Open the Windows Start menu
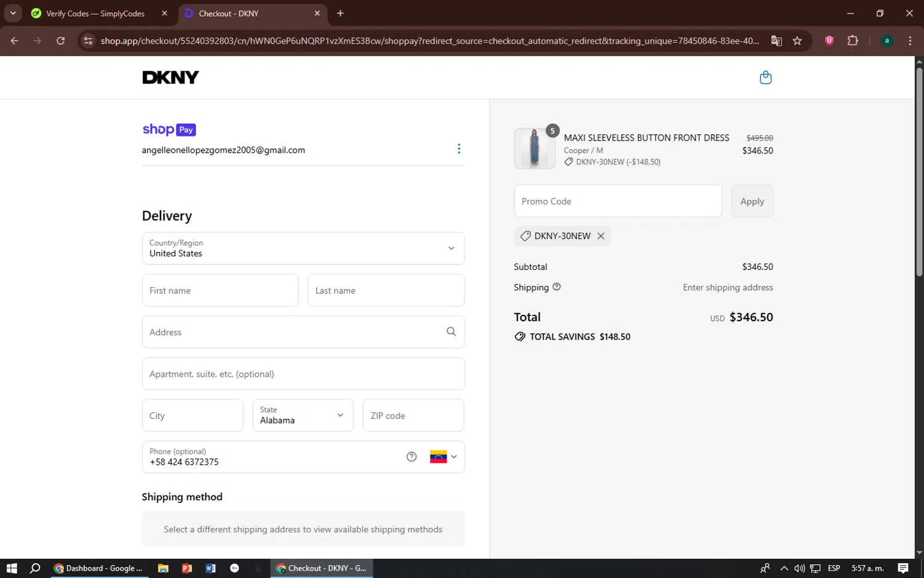 (12, 568)
